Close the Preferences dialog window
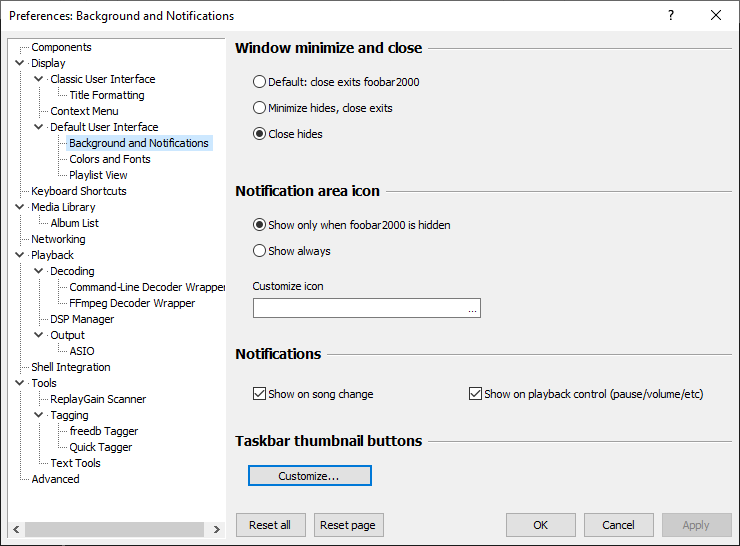The height and width of the screenshot is (546, 740). click(716, 16)
